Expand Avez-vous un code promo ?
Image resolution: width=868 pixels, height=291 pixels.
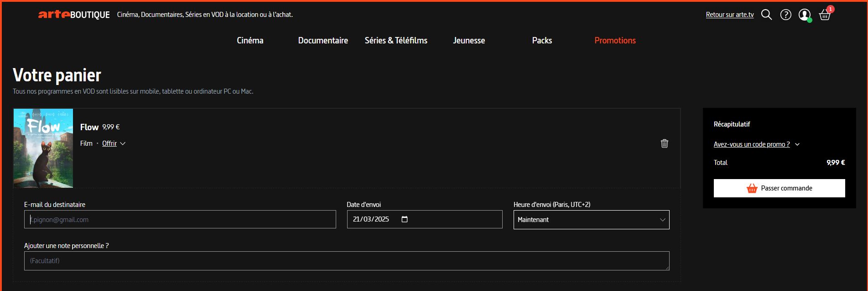[x=757, y=144]
